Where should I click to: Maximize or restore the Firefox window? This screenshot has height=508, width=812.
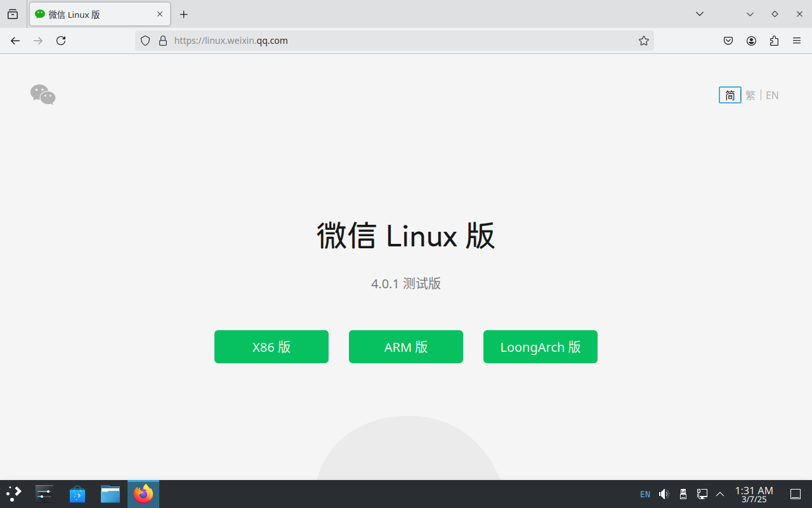tap(775, 14)
